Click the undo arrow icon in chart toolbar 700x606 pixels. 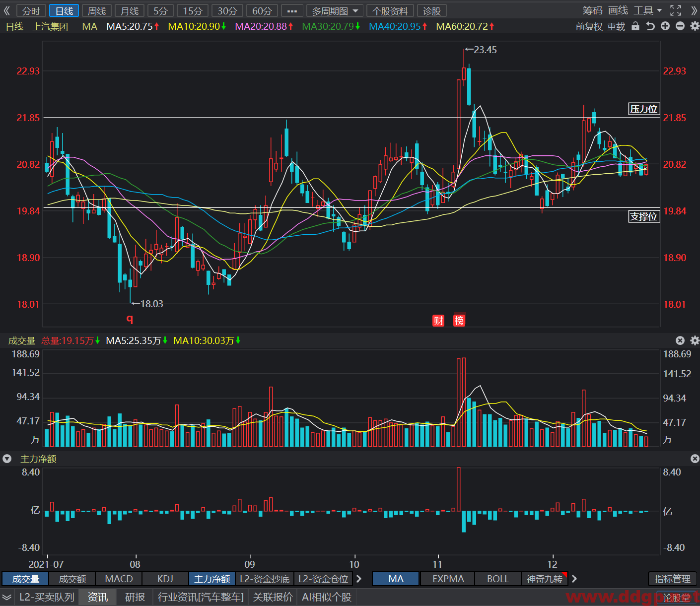[650, 26]
